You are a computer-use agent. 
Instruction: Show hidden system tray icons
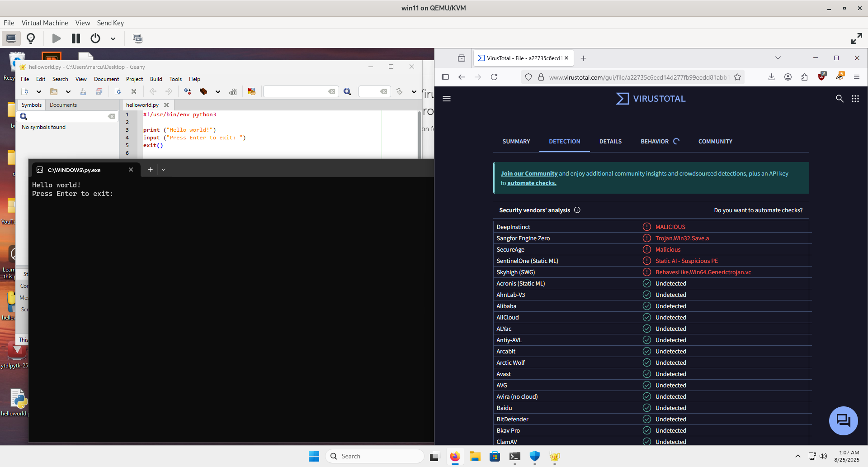(798, 456)
